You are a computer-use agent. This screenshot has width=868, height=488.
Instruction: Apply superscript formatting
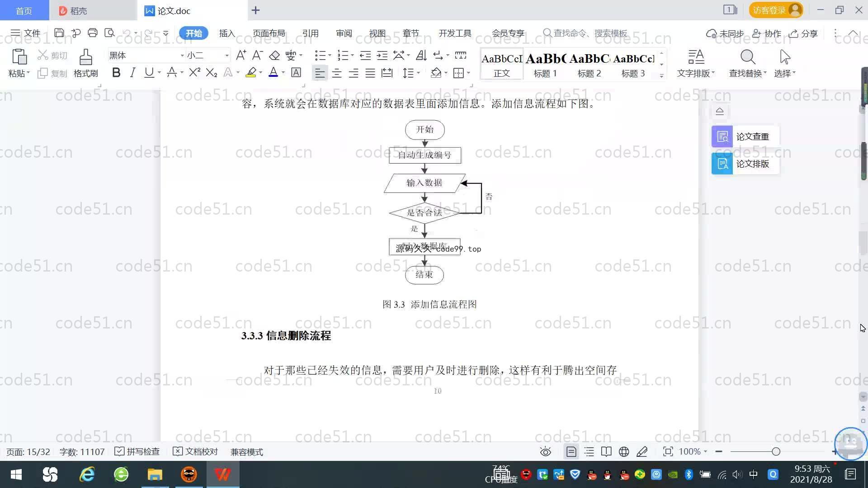pos(194,72)
